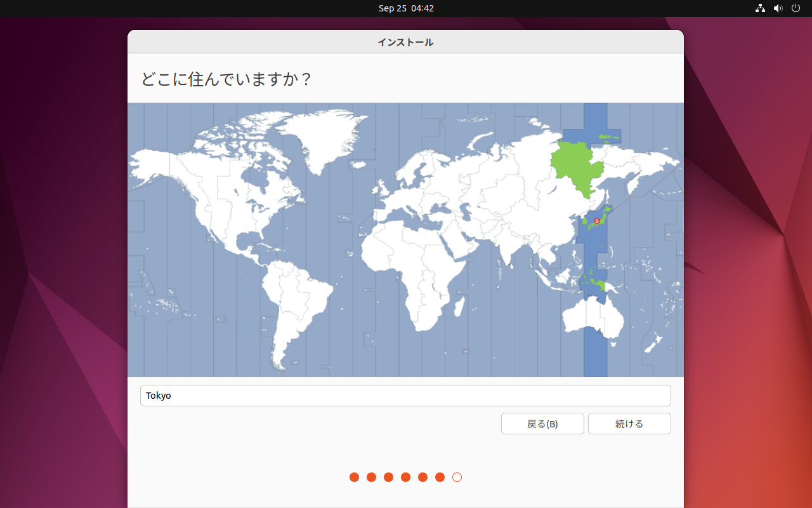Open the volume control icon
Screen dimensions: 812x508
tap(778, 8)
